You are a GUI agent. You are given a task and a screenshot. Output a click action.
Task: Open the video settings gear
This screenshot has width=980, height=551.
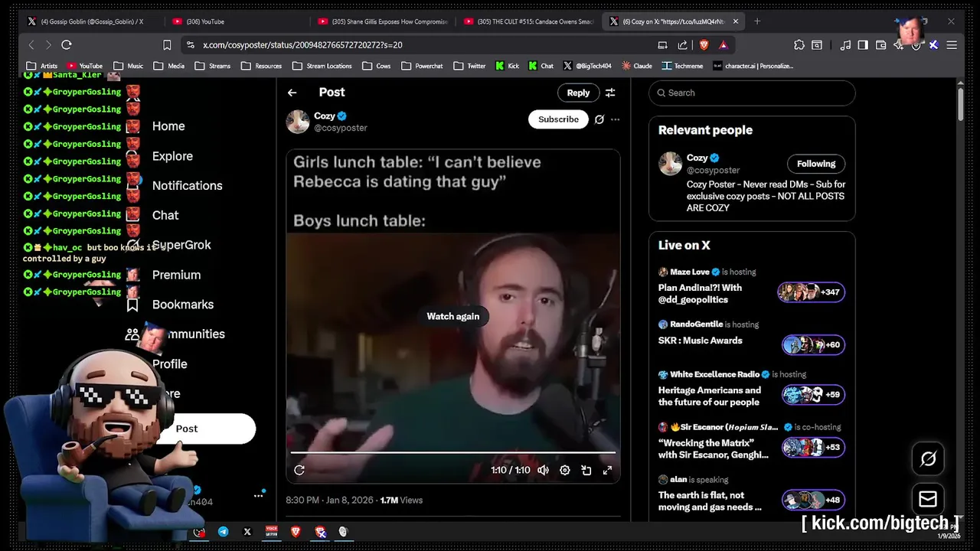(565, 470)
